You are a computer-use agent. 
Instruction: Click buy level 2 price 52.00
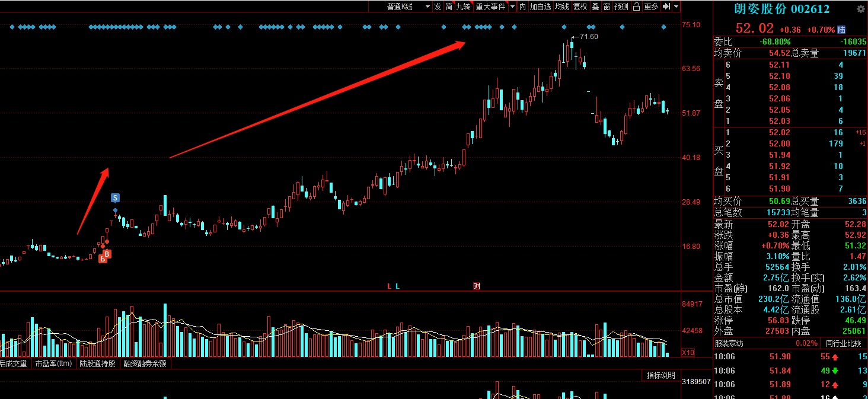click(780, 143)
